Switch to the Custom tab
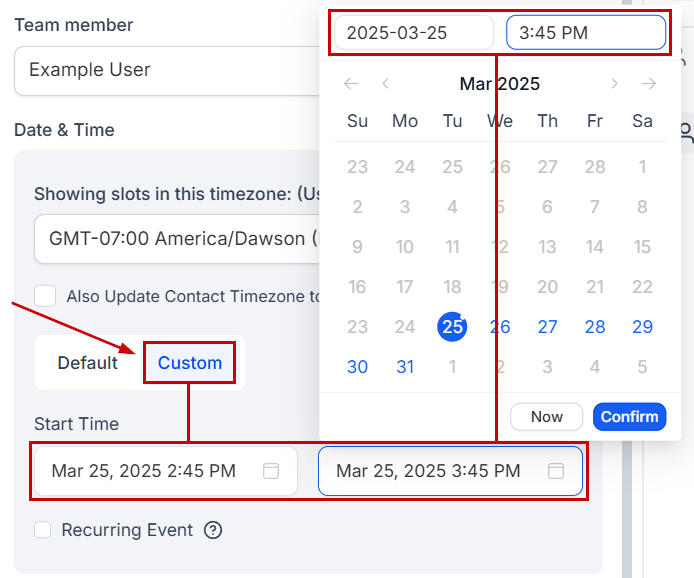This screenshot has height=578, width=694. (x=190, y=363)
